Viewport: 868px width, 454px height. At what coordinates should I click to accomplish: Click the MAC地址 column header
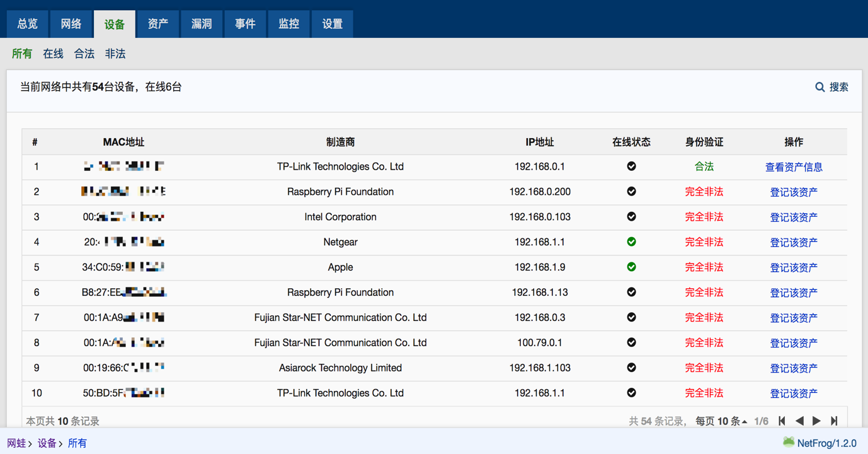coord(123,143)
